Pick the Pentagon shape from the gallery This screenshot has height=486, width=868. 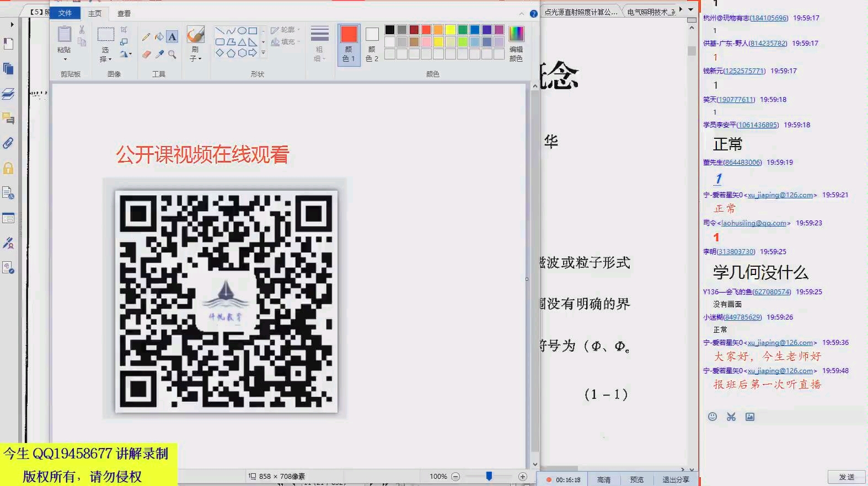pos(231,53)
